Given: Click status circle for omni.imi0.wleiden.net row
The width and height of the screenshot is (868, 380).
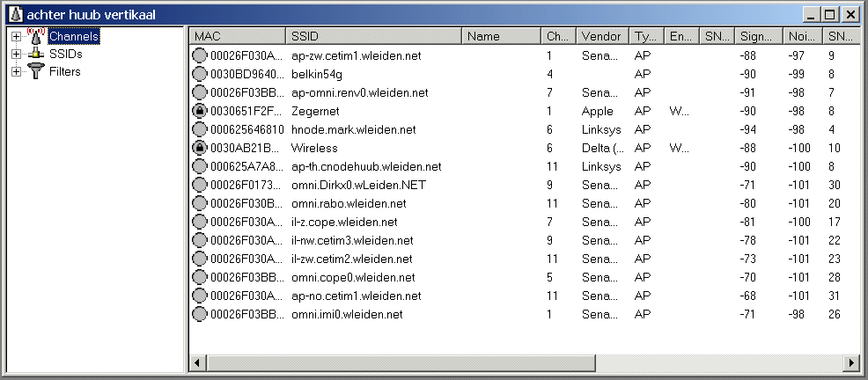Looking at the screenshot, I should pos(200,314).
